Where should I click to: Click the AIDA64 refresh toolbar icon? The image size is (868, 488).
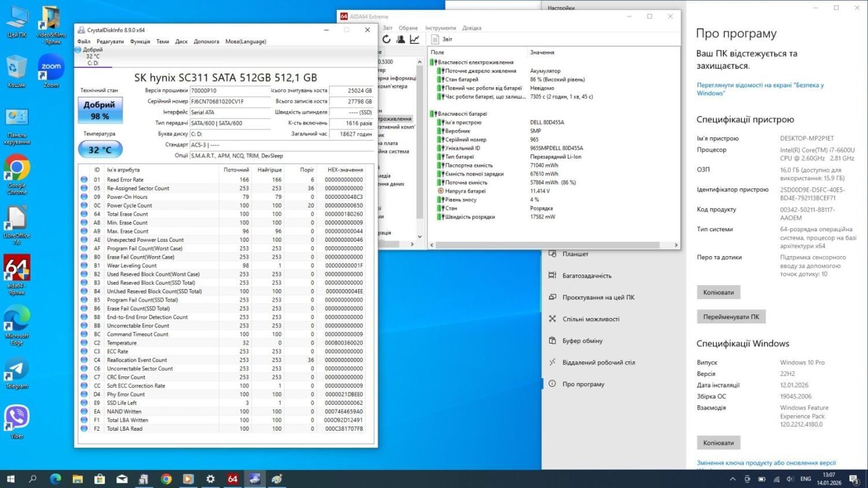(x=387, y=39)
